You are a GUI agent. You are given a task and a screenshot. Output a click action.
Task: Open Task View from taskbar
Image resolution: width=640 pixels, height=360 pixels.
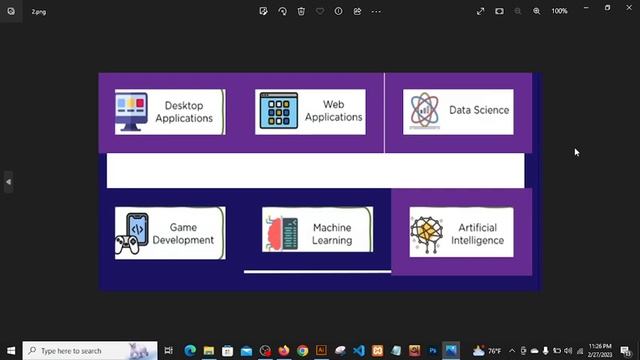168,351
